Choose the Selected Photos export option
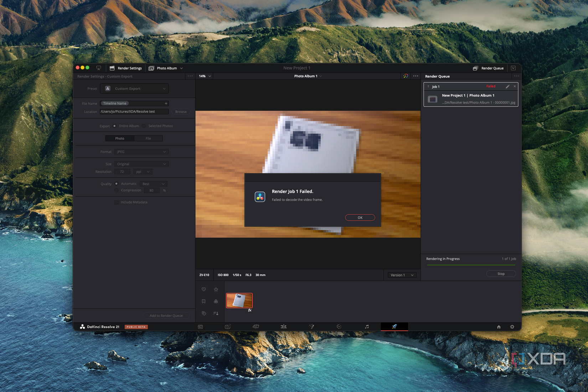The width and height of the screenshot is (588, 392). [144, 126]
